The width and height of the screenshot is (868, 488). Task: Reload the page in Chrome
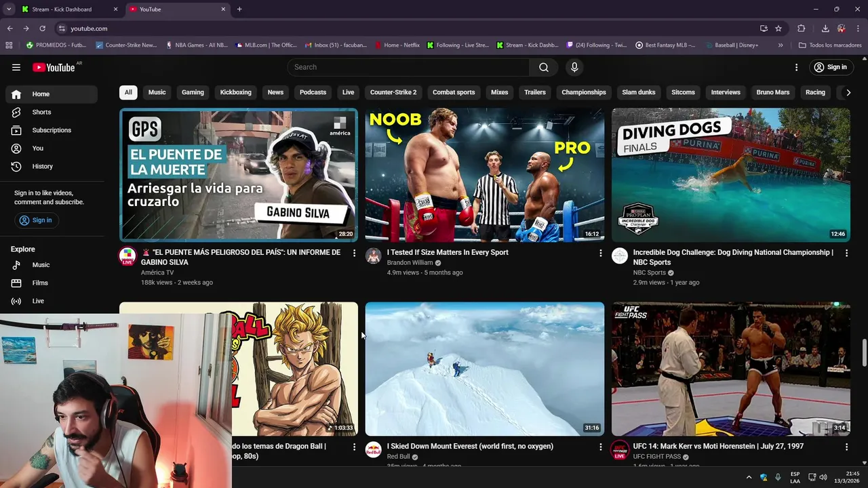[x=42, y=28]
